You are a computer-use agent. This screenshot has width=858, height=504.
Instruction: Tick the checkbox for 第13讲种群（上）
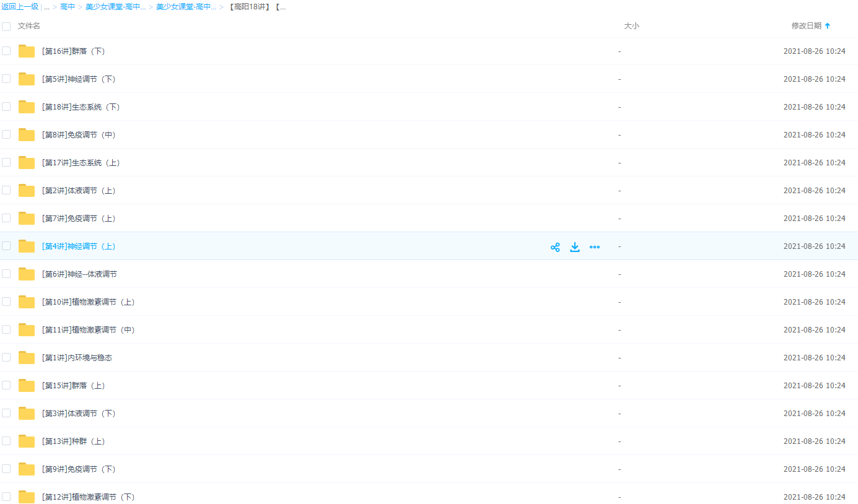point(6,441)
